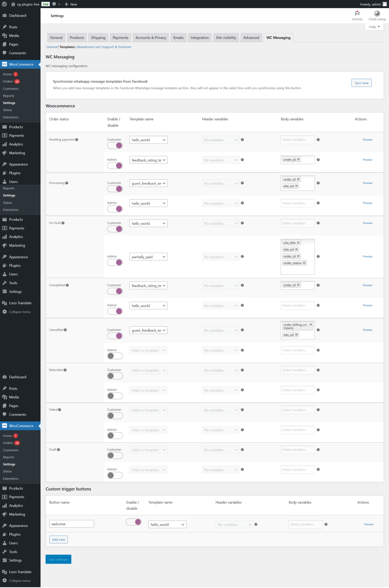The image size is (389, 588).
Task: Remove the site_title tag from body variables
Action: pyautogui.click(x=298, y=243)
